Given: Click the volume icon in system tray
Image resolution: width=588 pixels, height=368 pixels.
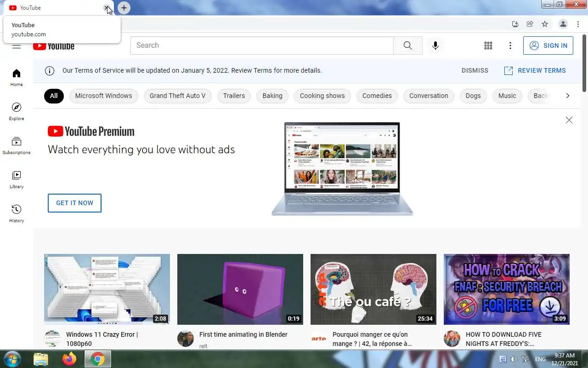Looking at the screenshot, I should click(514, 359).
